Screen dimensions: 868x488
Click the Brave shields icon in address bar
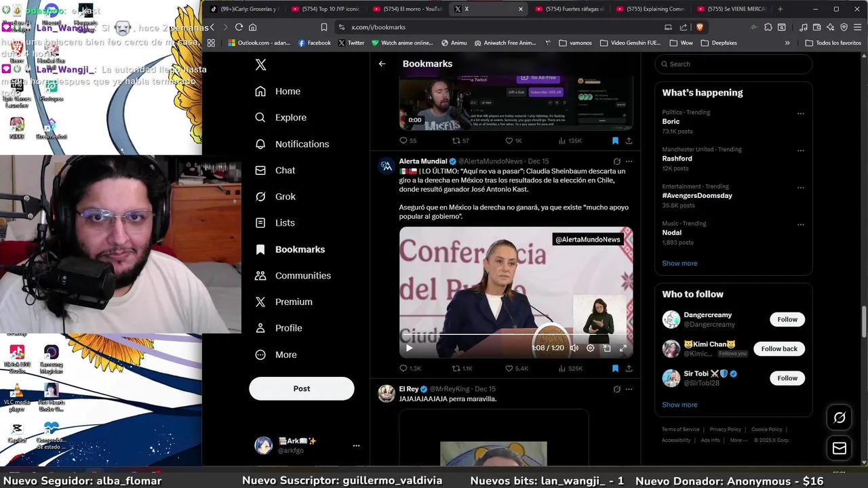point(699,27)
